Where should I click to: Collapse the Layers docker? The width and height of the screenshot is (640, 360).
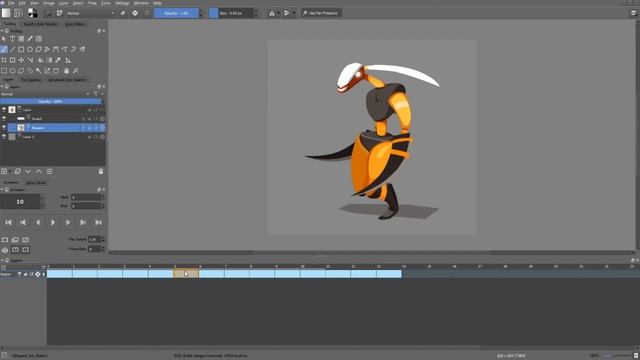tap(2, 87)
